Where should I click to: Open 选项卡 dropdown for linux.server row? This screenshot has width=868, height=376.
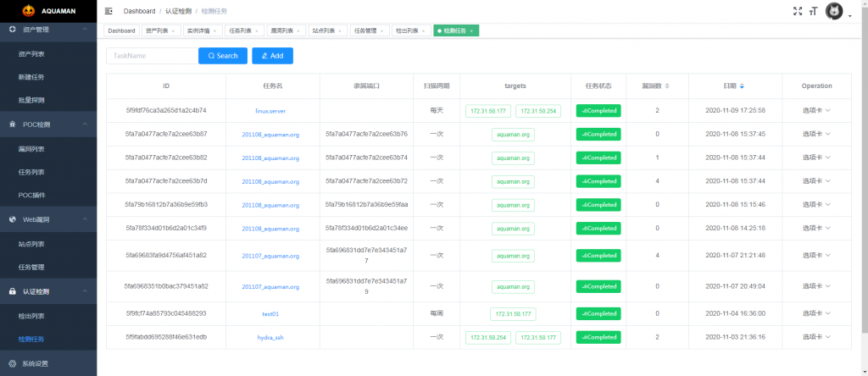click(816, 110)
